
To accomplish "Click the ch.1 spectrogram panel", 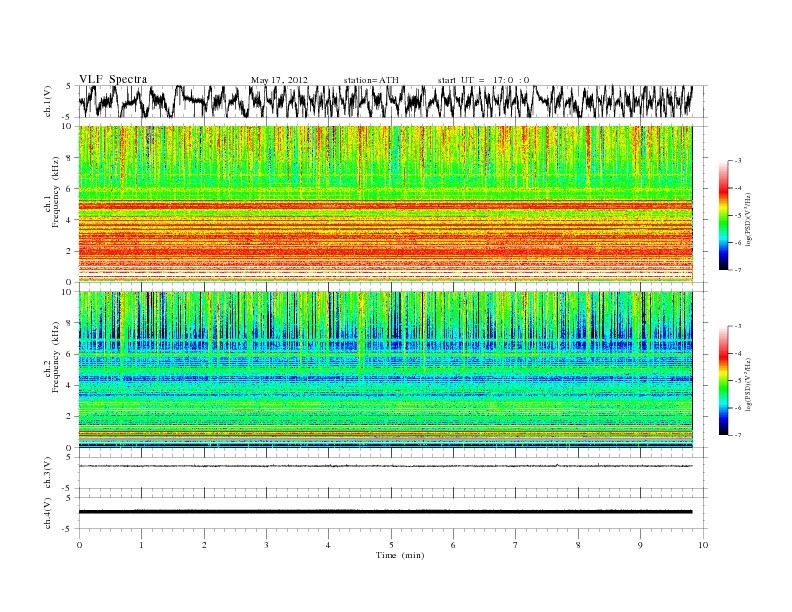I will coord(385,204).
